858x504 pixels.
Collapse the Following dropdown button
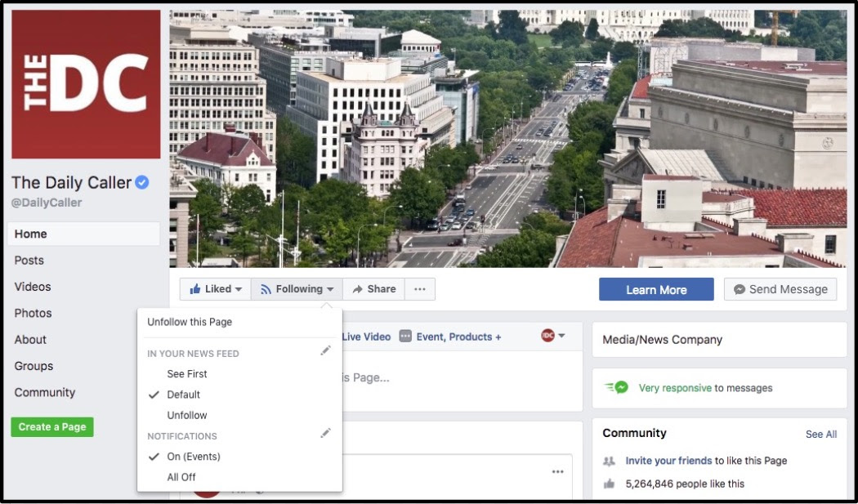point(297,289)
